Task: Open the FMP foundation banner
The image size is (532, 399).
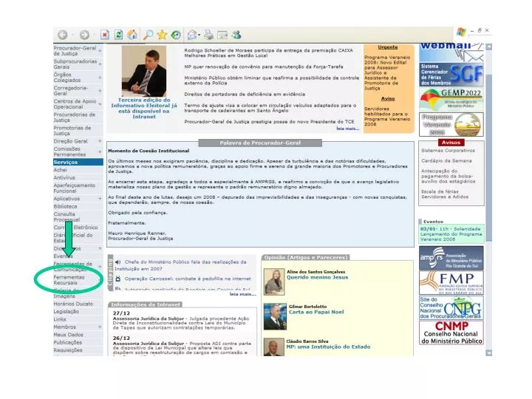Action: (451, 282)
